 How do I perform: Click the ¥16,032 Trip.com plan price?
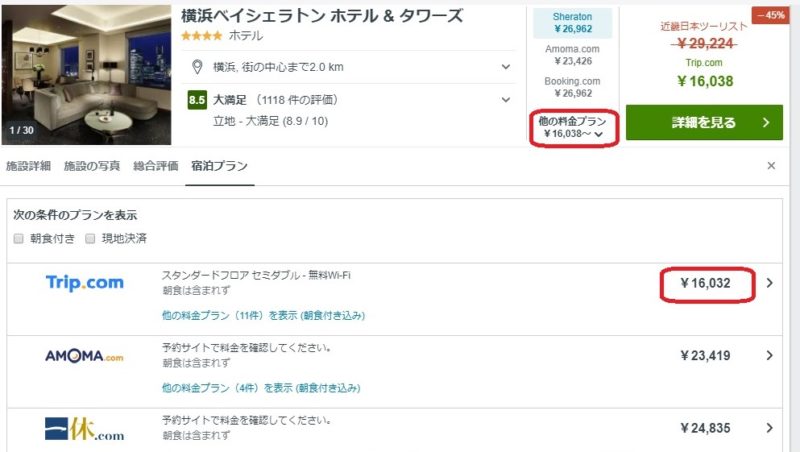pyautogui.click(x=705, y=283)
